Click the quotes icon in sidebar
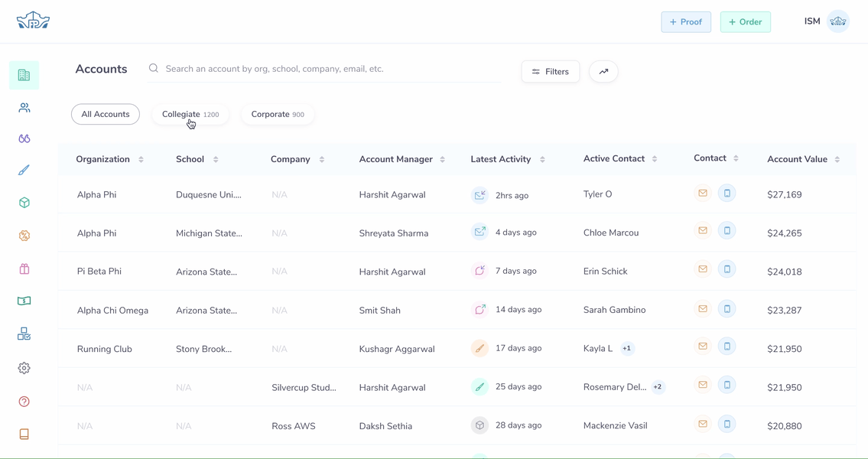 tap(24, 138)
